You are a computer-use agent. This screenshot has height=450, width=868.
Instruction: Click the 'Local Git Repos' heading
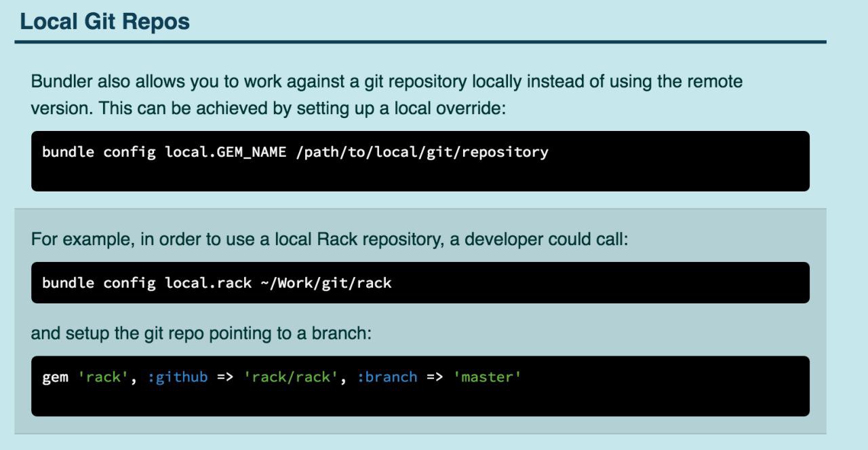click(x=104, y=22)
